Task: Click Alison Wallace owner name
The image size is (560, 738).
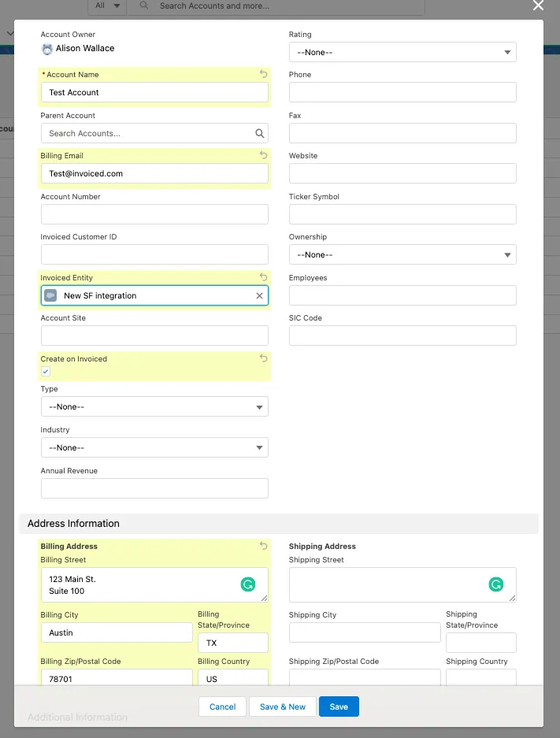Action: pyautogui.click(x=85, y=48)
